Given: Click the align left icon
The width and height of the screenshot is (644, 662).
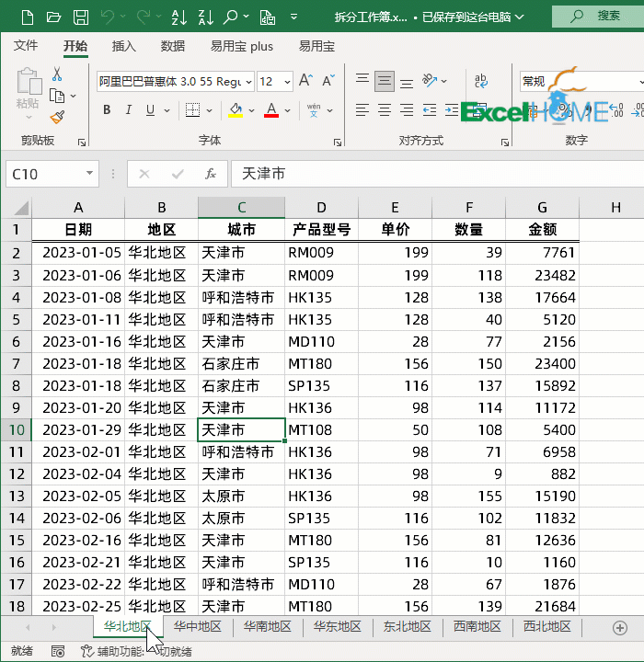Looking at the screenshot, I should (362, 110).
